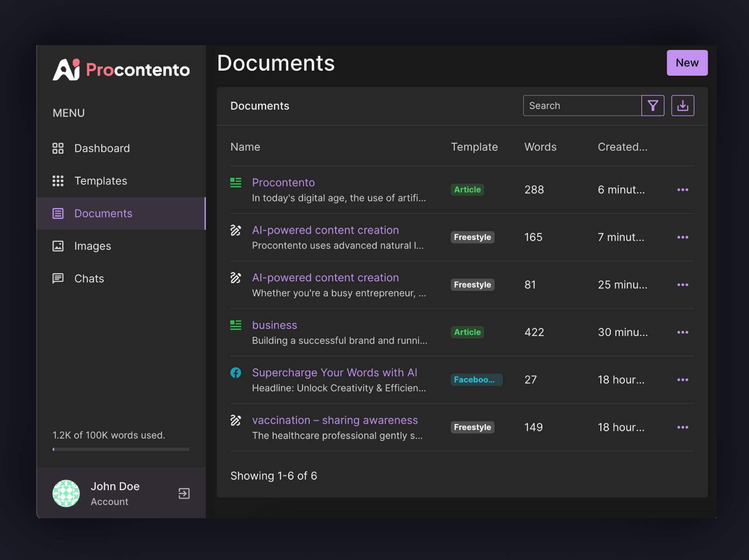Click the freestyle pencil icon of 81-word document
Screen dimensions: 749x560
[x=236, y=278]
